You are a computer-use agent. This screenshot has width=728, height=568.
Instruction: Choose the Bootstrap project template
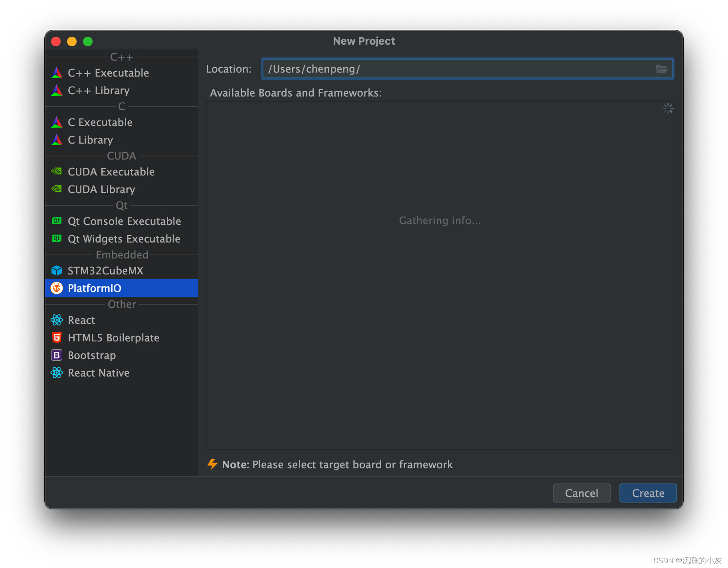pyautogui.click(x=121, y=355)
